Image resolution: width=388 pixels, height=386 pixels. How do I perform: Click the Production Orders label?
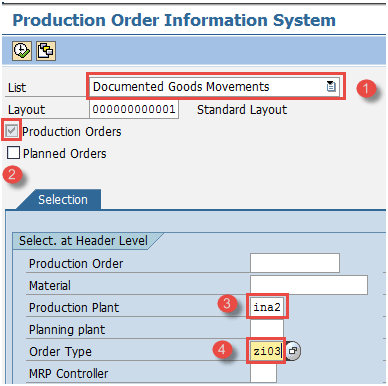point(71,132)
